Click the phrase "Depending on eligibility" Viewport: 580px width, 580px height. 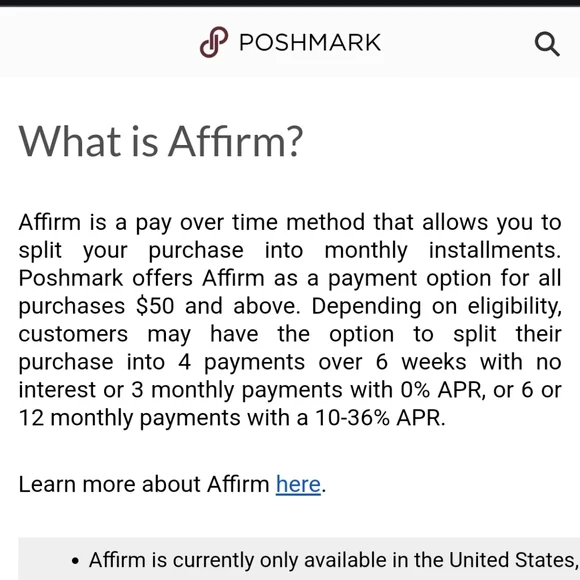[436, 306]
